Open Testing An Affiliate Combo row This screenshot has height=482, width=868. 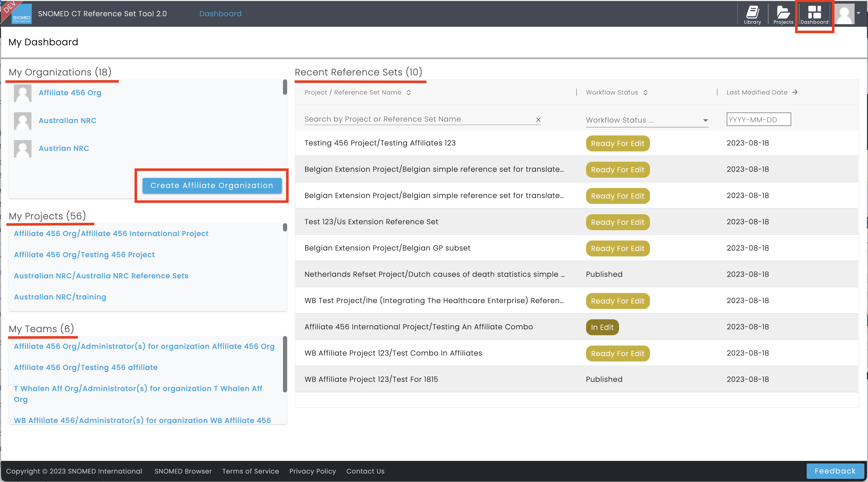[577, 327]
